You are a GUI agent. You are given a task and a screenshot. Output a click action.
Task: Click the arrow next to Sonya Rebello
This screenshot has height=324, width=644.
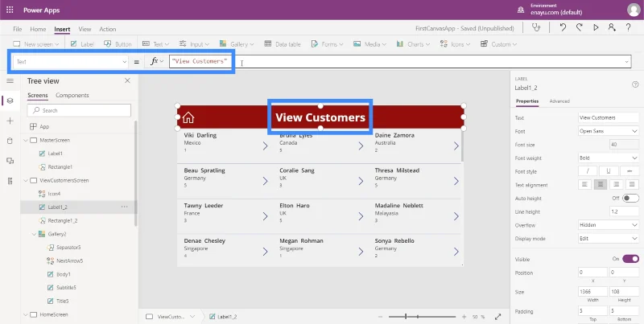pyautogui.click(x=456, y=252)
